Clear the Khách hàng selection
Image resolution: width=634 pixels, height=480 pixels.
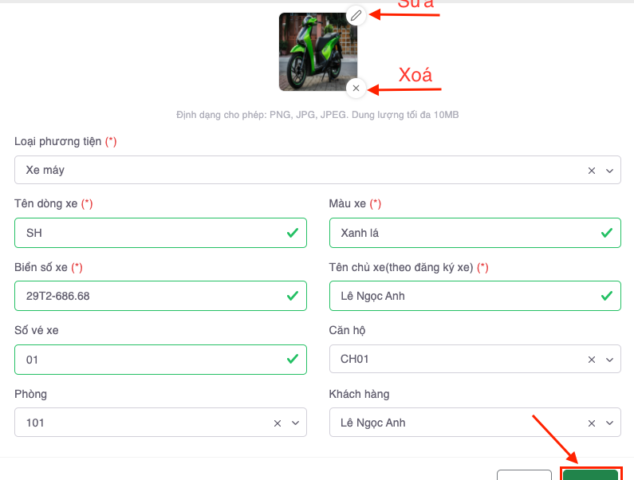point(592,423)
